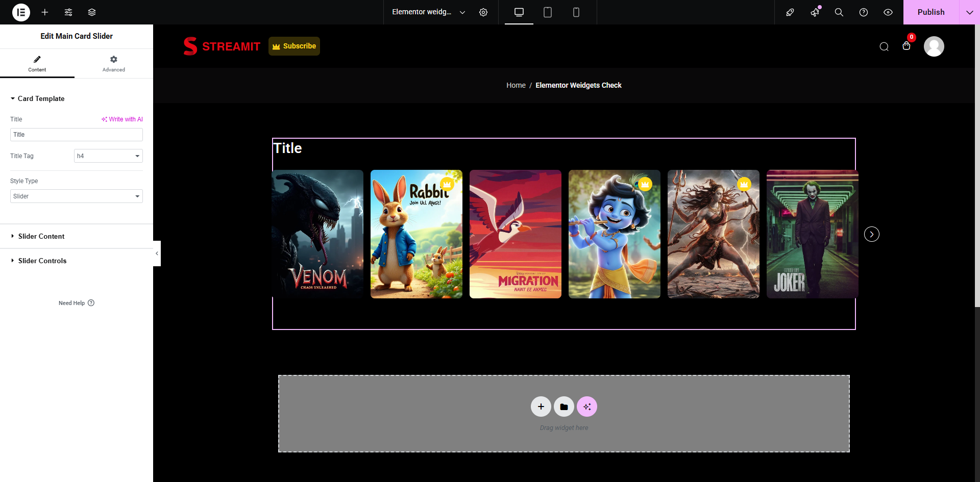Open the Finder search icon in top bar
This screenshot has height=482, width=980.
click(839, 12)
